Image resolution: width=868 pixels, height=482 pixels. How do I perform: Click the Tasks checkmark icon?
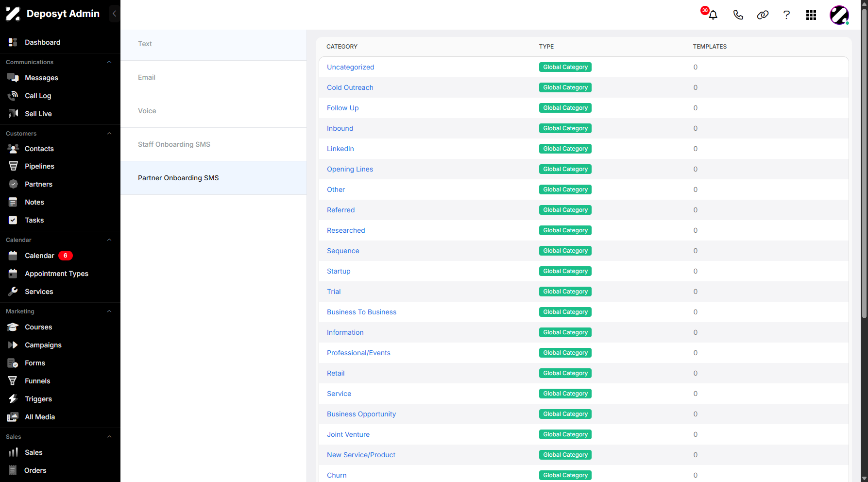click(13, 220)
